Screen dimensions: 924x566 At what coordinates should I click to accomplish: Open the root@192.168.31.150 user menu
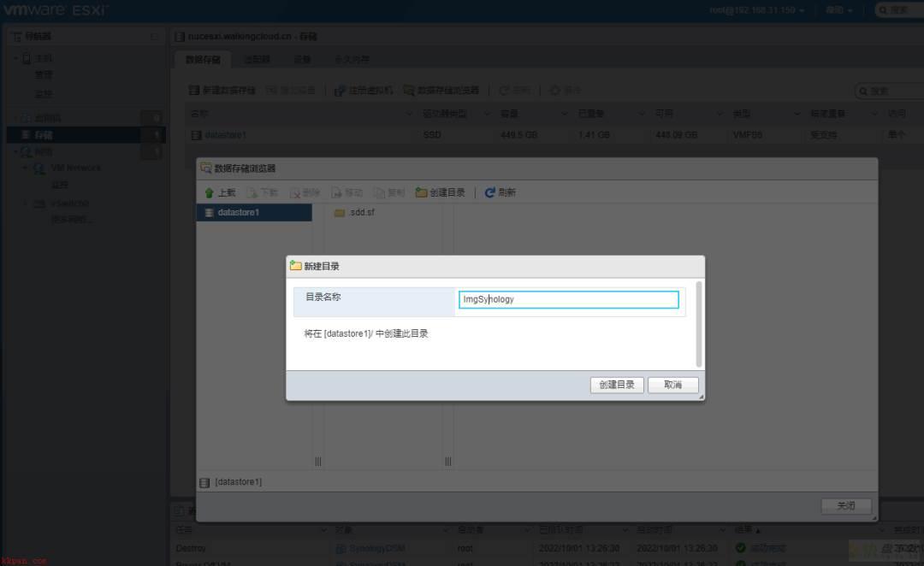point(756,10)
